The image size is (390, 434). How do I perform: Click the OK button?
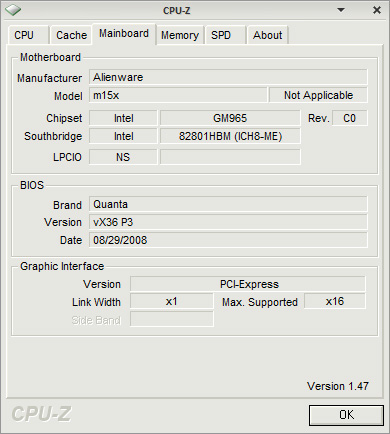(x=346, y=415)
